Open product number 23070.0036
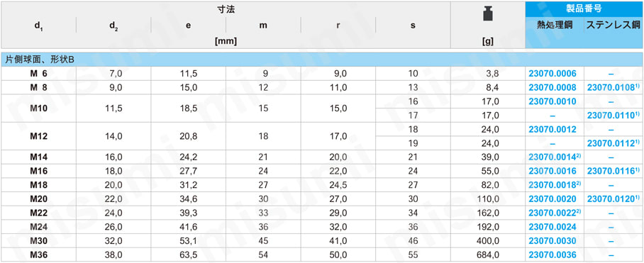Screen dimensions: 644x263 pyautogui.click(x=553, y=254)
